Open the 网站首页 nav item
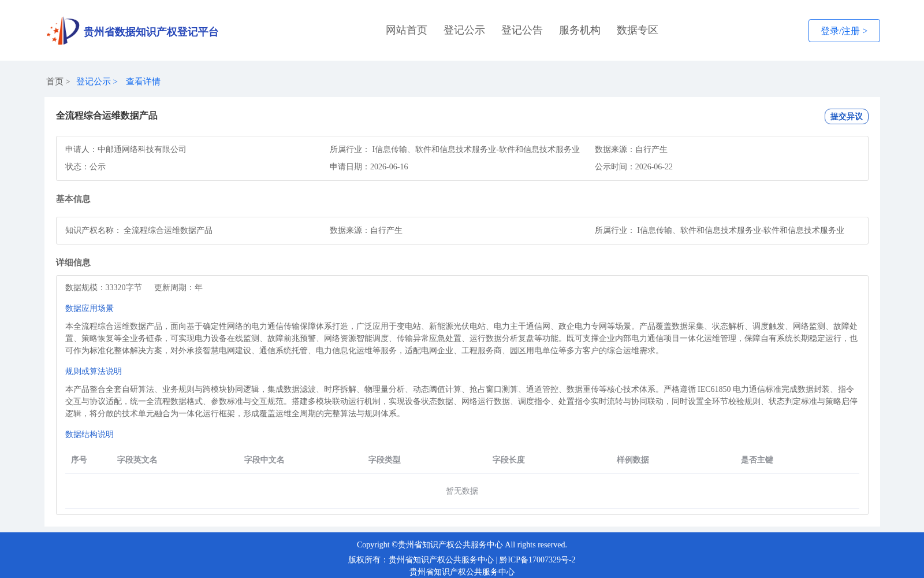 407,30
